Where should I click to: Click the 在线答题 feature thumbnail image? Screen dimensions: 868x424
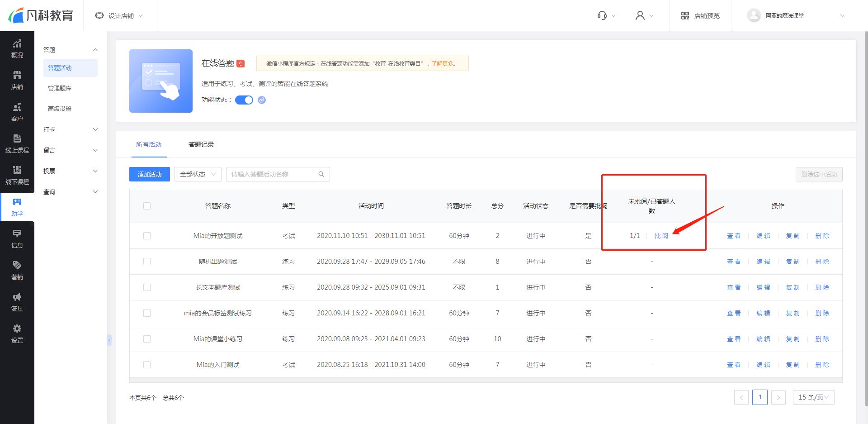coord(161,81)
